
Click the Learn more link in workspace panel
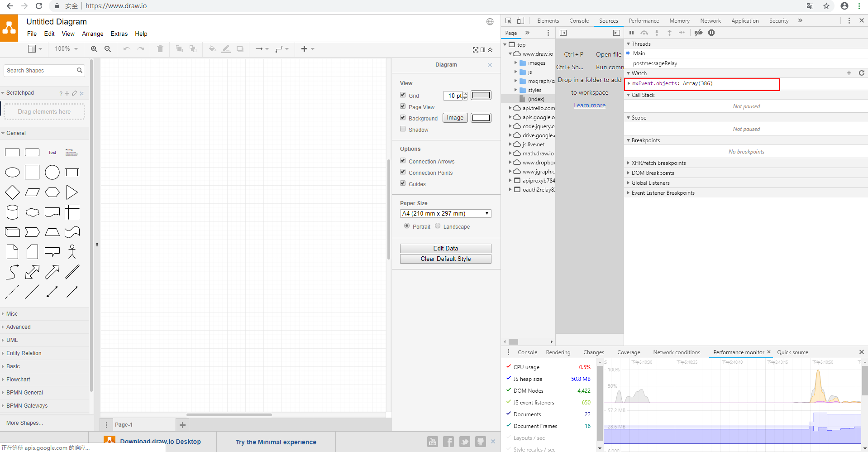tap(589, 105)
